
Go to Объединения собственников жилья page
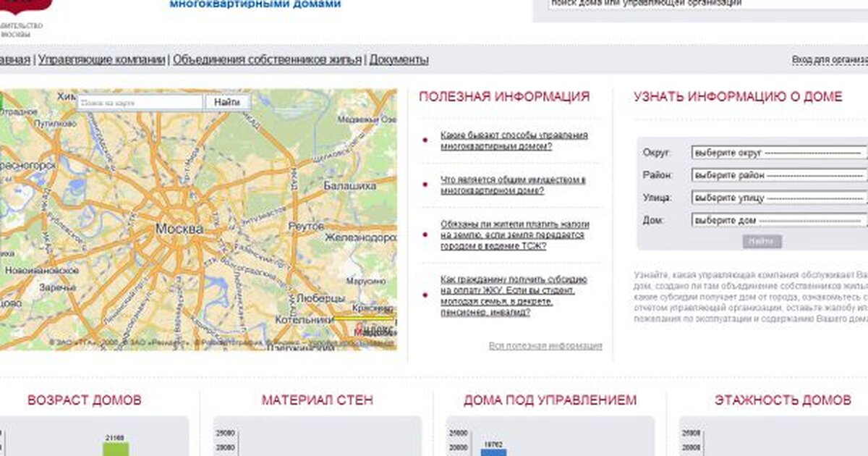[267, 59]
